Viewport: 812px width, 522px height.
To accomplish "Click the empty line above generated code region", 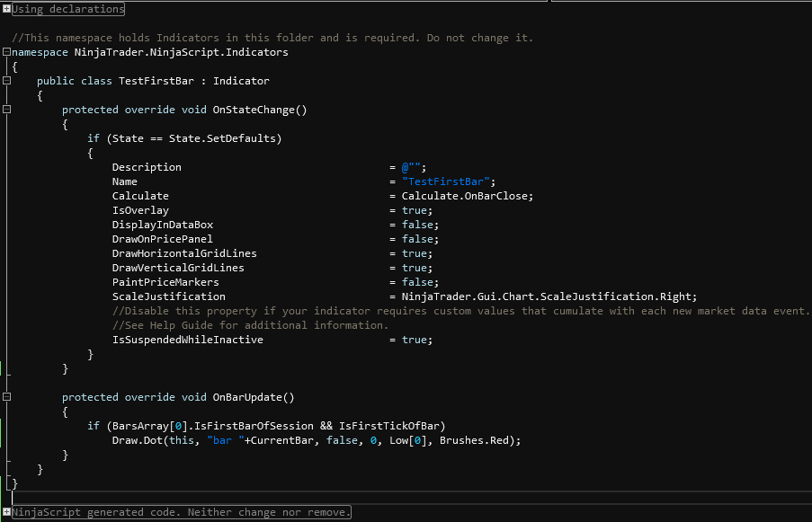I will coord(270,498).
